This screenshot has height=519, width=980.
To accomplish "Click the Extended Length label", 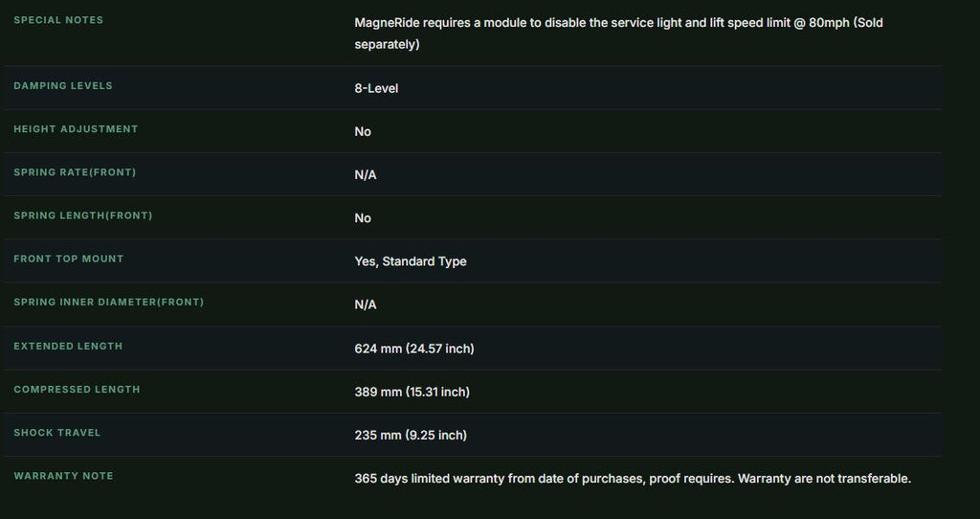I will [x=68, y=346].
